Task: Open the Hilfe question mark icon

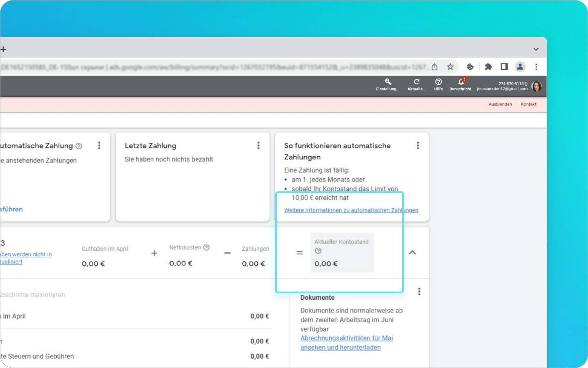Action: coord(439,85)
